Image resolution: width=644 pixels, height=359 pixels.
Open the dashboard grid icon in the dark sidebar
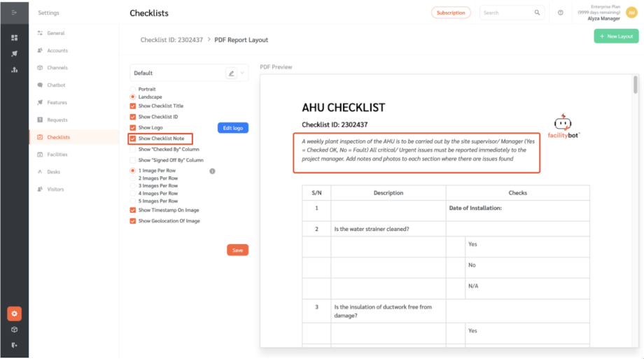point(14,37)
